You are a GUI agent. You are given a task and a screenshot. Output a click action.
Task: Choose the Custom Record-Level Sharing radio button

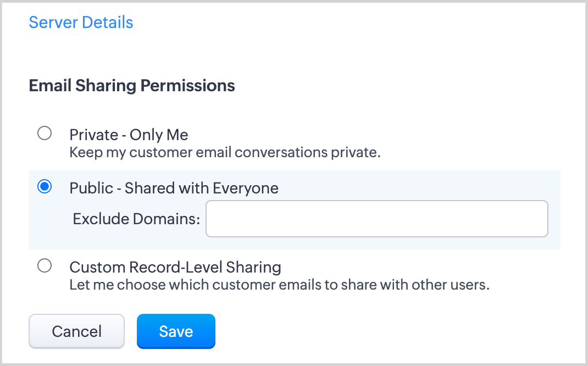click(44, 266)
